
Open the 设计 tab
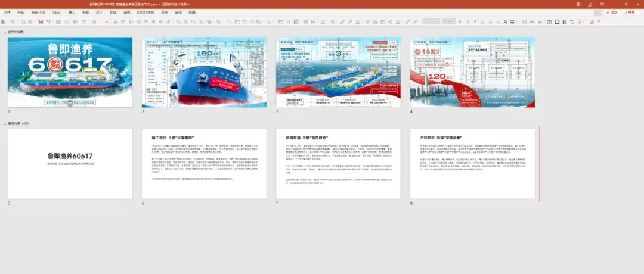click(99, 13)
